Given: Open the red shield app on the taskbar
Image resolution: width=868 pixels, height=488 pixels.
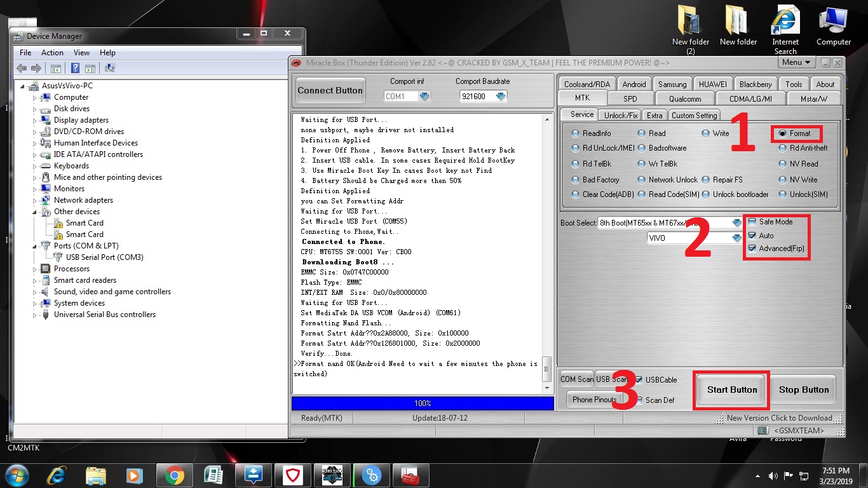Looking at the screenshot, I should pos(293,475).
